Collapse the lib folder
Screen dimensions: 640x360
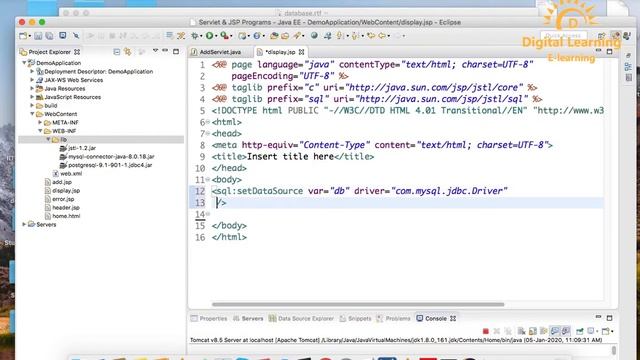coord(48,140)
